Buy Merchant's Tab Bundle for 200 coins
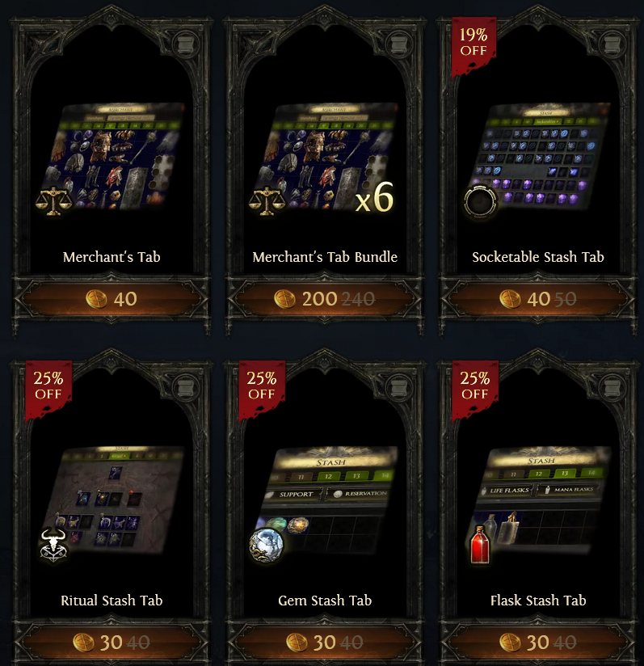This screenshot has width=644, height=666. coord(325,299)
